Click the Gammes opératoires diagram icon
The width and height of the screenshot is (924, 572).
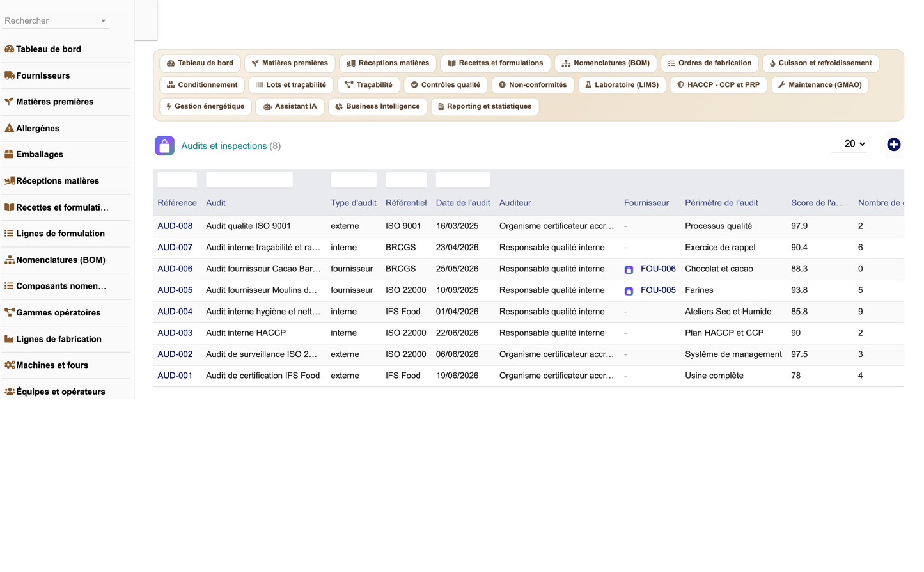click(9, 313)
